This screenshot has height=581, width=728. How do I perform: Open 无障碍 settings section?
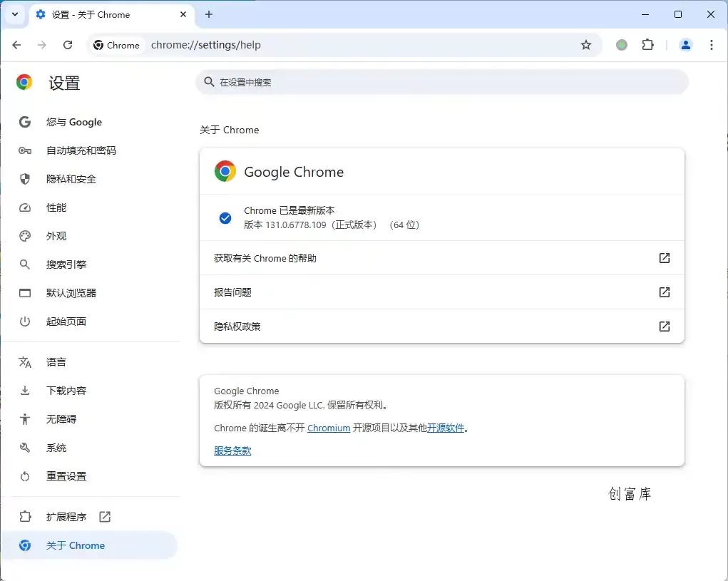click(91, 419)
